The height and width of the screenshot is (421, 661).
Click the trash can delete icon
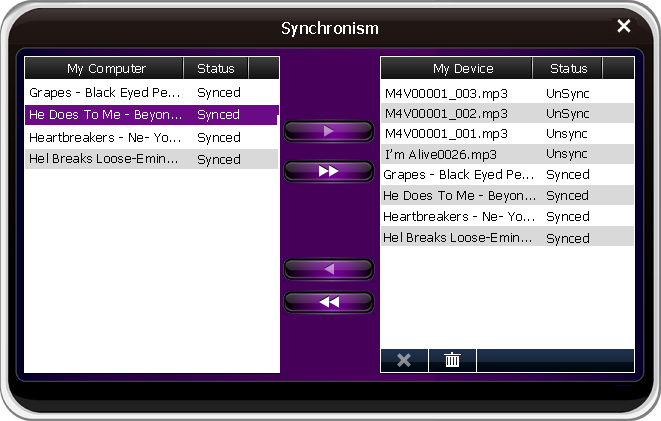coord(452,360)
